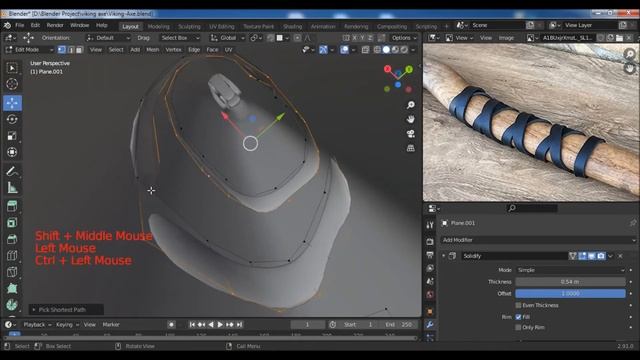Viewport: 640px width, 360px height.
Task: Select the Move tool
Action: click(12, 103)
